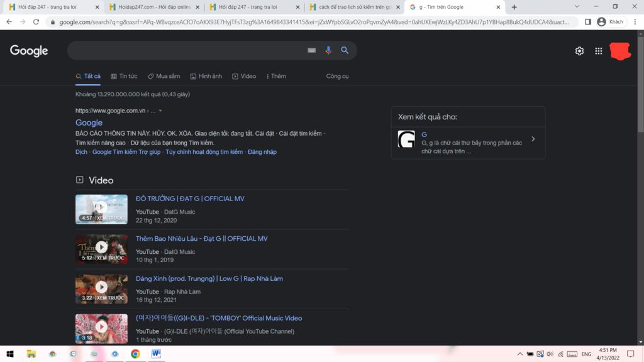Start voice search with the microphone icon
The image size is (644, 362).
pyautogui.click(x=328, y=50)
